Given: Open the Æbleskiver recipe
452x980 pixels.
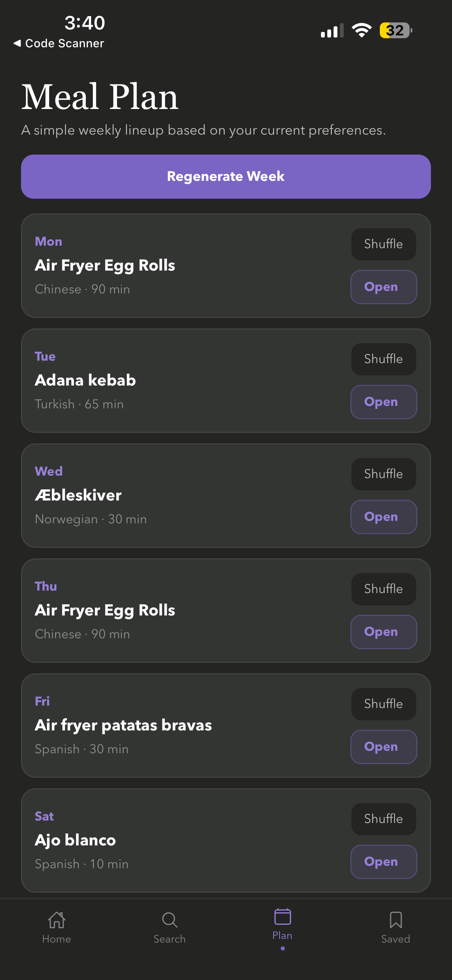Looking at the screenshot, I should [x=384, y=517].
